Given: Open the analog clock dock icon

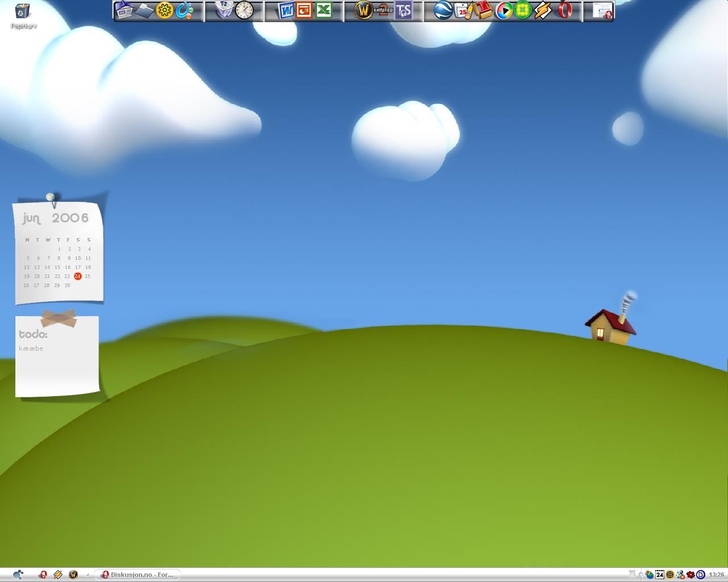Looking at the screenshot, I should tap(245, 10).
